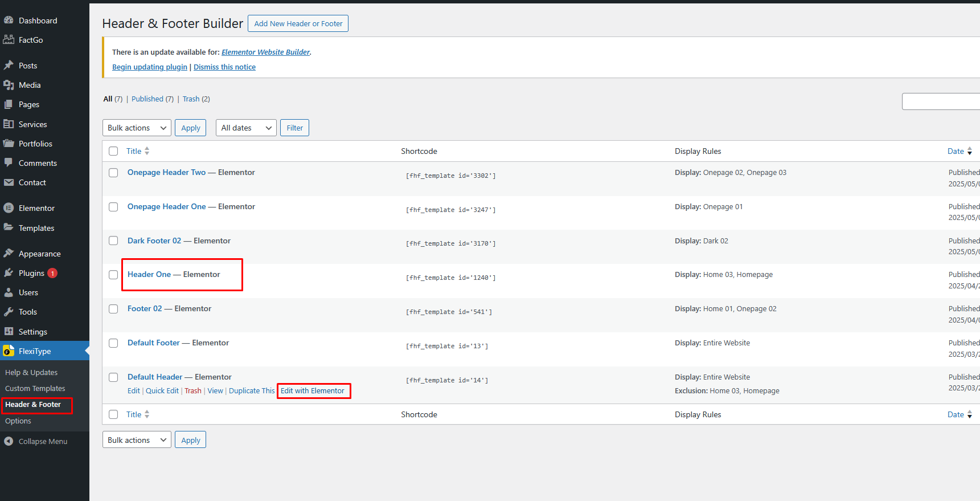This screenshot has width=980, height=501.
Task: Click the Collapse Menu arrow icon
Action: click(x=9, y=441)
